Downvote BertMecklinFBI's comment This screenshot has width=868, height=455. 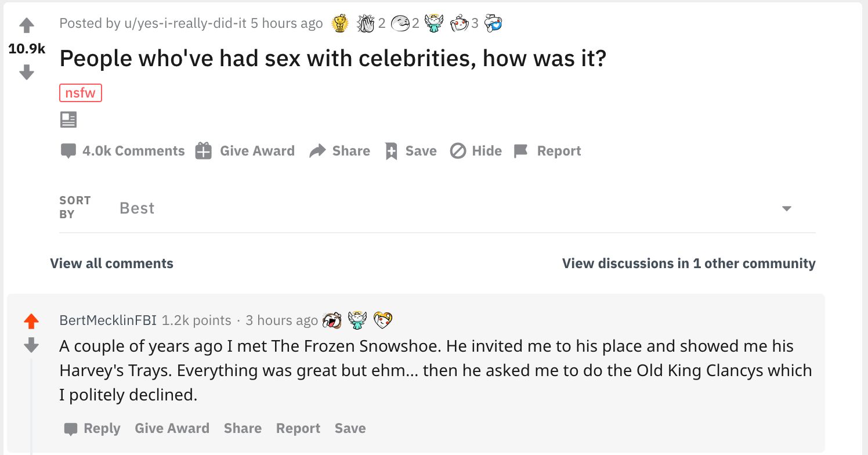click(x=31, y=345)
